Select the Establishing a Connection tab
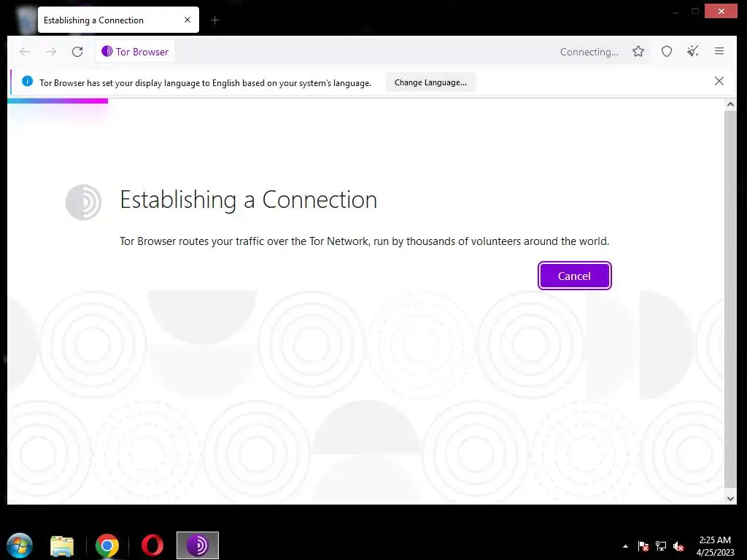Viewport: 747px width, 560px height. pyautogui.click(x=118, y=20)
